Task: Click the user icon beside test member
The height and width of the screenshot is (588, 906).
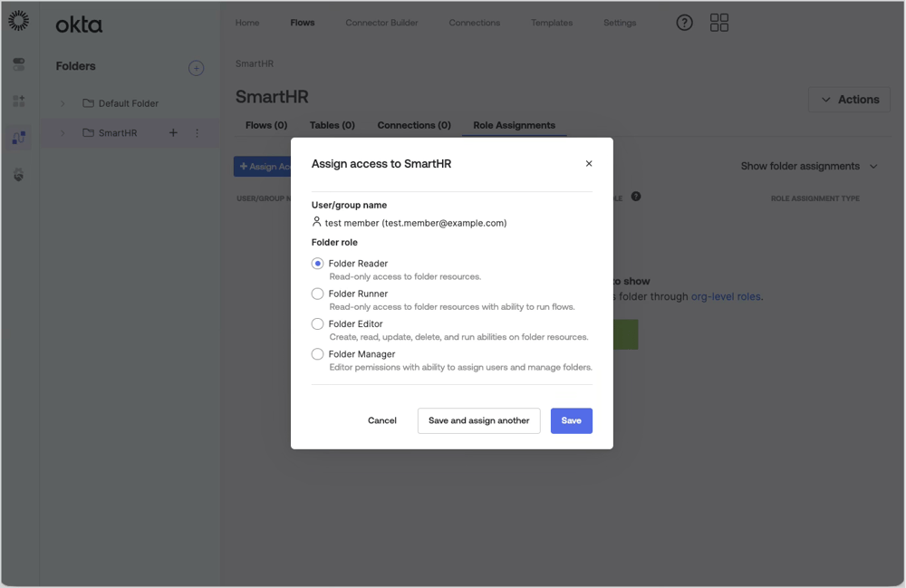Action: pyautogui.click(x=316, y=222)
